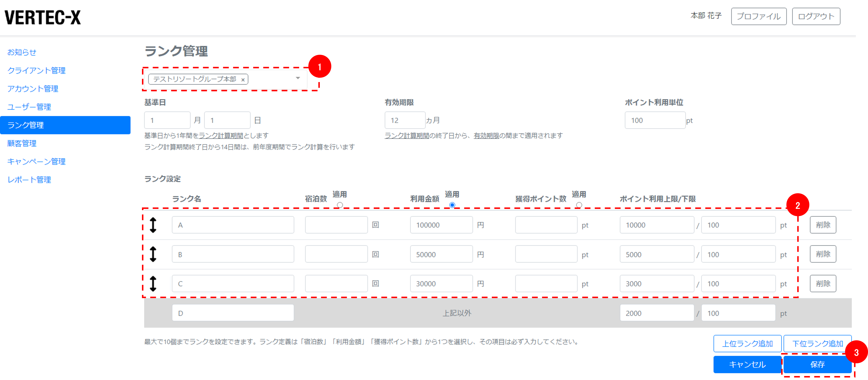Click the 有効期限 months input field
868x380 pixels.
pyautogui.click(x=405, y=120)
